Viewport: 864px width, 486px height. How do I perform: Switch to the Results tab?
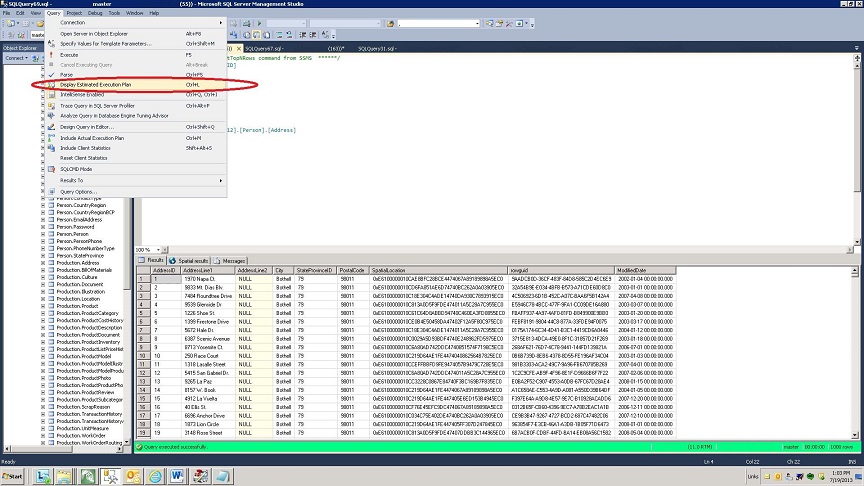coord(152,260)
